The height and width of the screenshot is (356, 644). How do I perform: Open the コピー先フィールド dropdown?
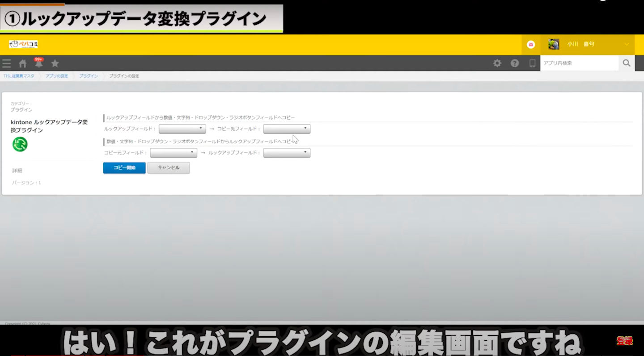287,129
